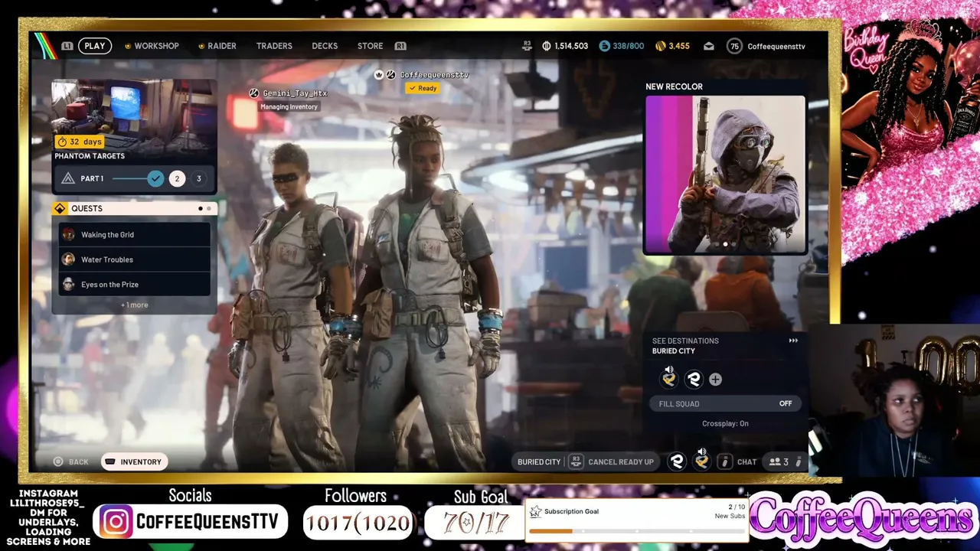
Task: Click the R1 next-tab bumper icon
Action: 400,46
